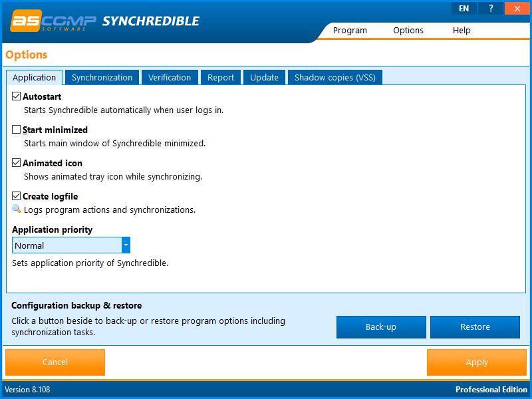Screen dimensions: 532x399
Task: Disable Create logfile
Action: (16, 196)
